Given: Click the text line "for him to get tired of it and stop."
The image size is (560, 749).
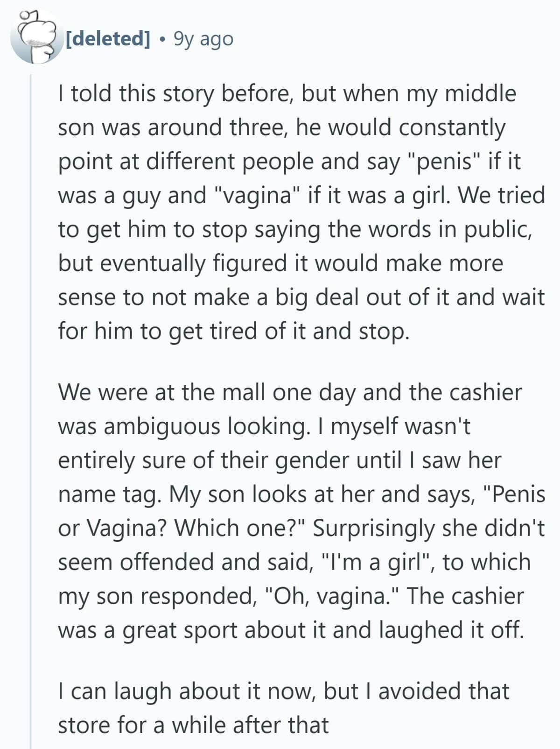Looking at the screenshot, I should coord(233,331).
